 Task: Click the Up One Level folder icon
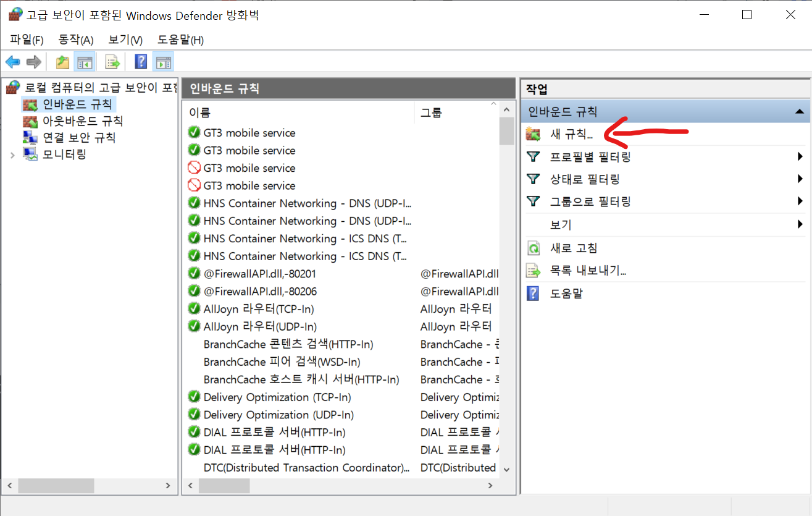point(62,62)
